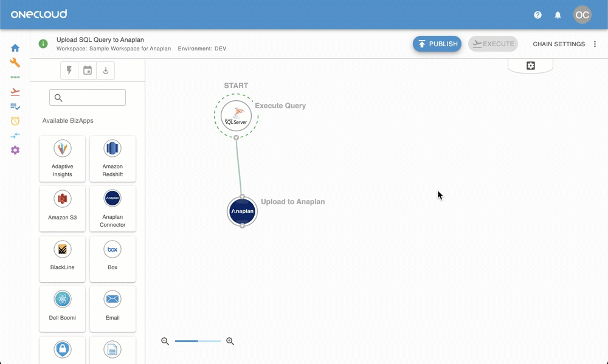Open the three-dot more options menu
608x364 pixels.
click(595, 44)
